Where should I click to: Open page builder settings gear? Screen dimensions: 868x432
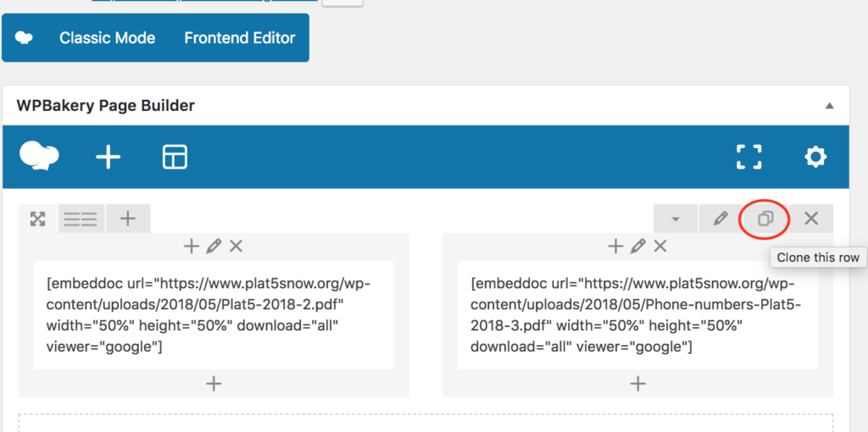[x=815, y=157]
